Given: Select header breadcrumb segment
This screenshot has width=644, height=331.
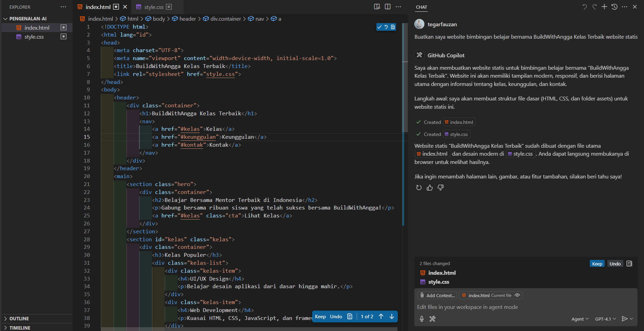Looking at the screenshot, I should point(188,19).
